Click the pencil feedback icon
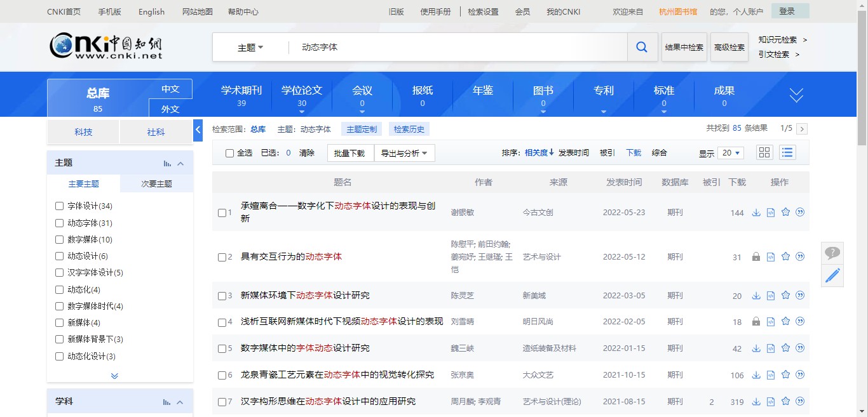The width and height of the screenshot is (868, 417). pyautogui.click(x=832, y=275)
